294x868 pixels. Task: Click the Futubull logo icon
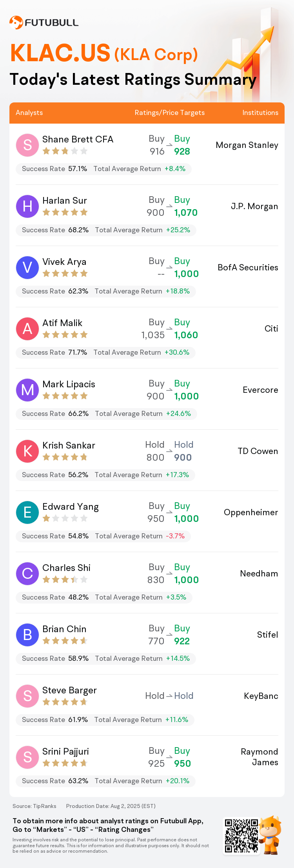coord(16,22)
